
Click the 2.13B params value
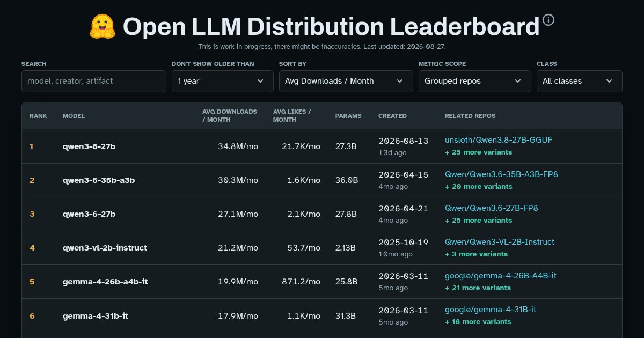tap(346, 248)
